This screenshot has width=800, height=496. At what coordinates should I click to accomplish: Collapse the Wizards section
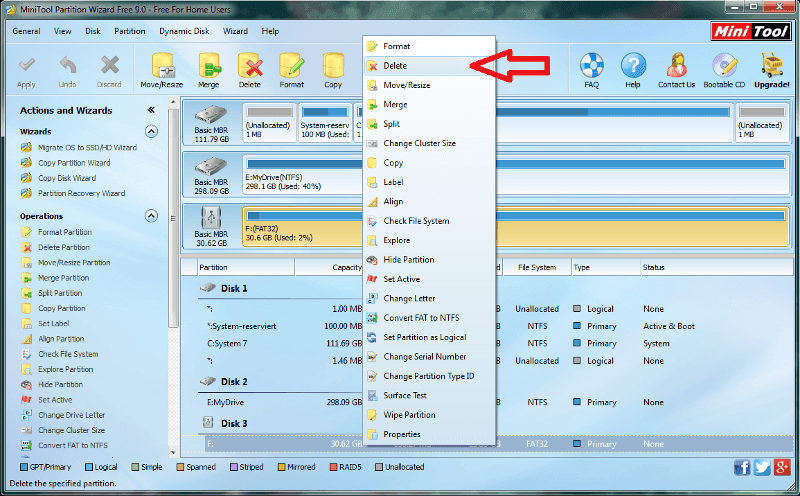(x=151, y=131)
